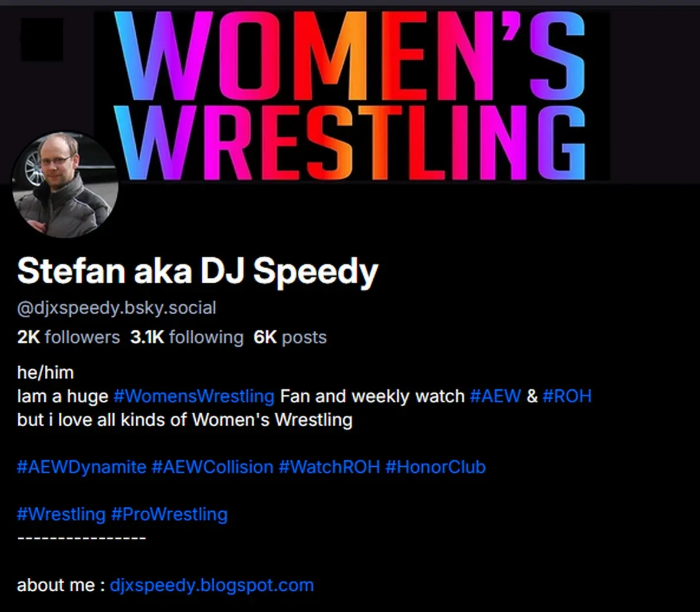Open the #ROH hashtag link

pos(567,396)
